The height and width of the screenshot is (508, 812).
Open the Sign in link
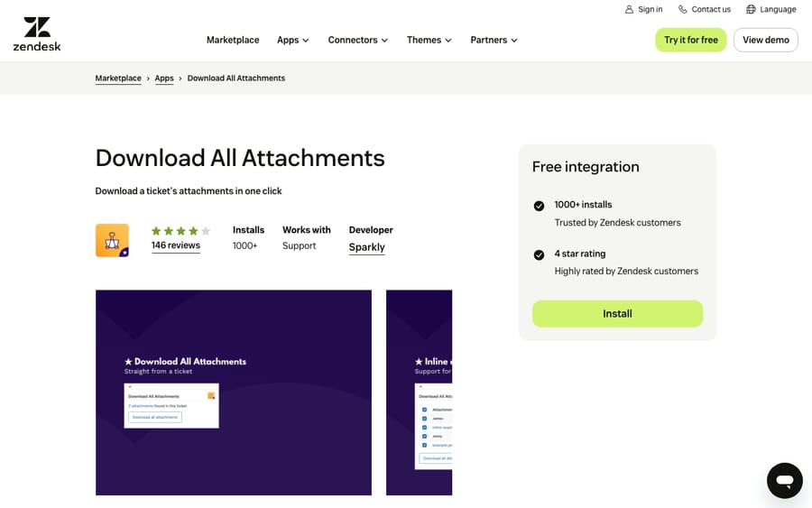[643, 9]
